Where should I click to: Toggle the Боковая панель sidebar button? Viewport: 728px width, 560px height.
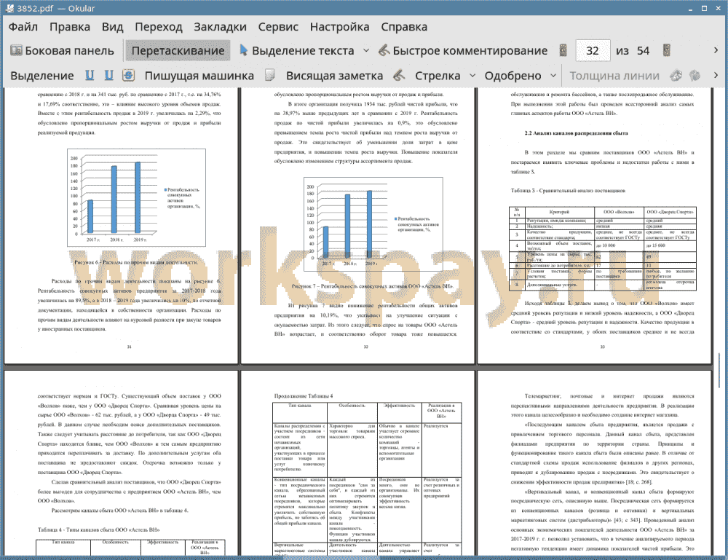[x=62, y=51]
